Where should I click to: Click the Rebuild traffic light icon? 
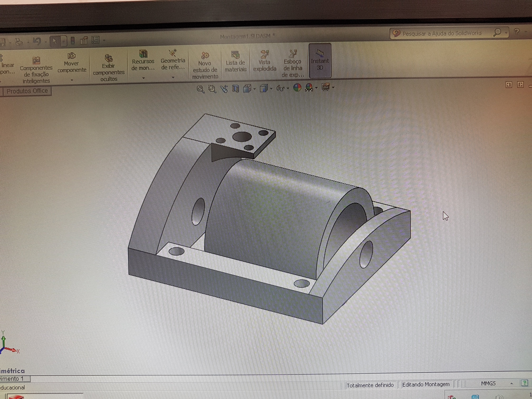(x=73, y=41)
